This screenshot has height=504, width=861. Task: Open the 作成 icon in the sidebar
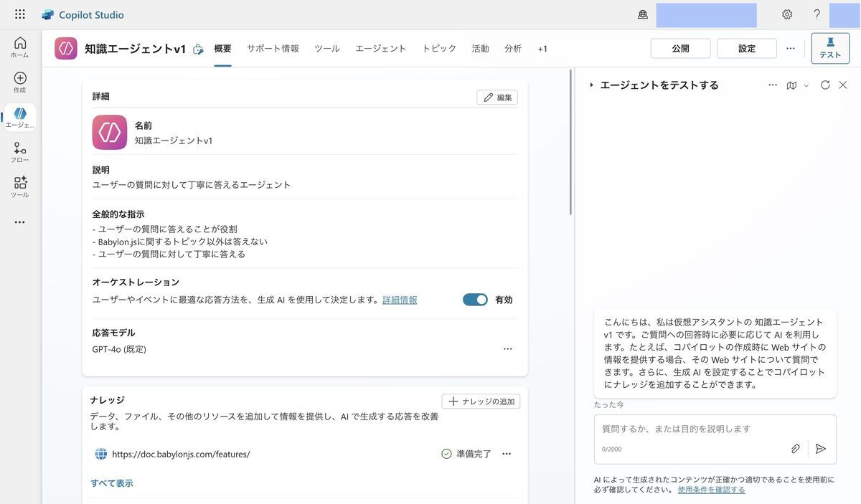(x=19, y=79)
